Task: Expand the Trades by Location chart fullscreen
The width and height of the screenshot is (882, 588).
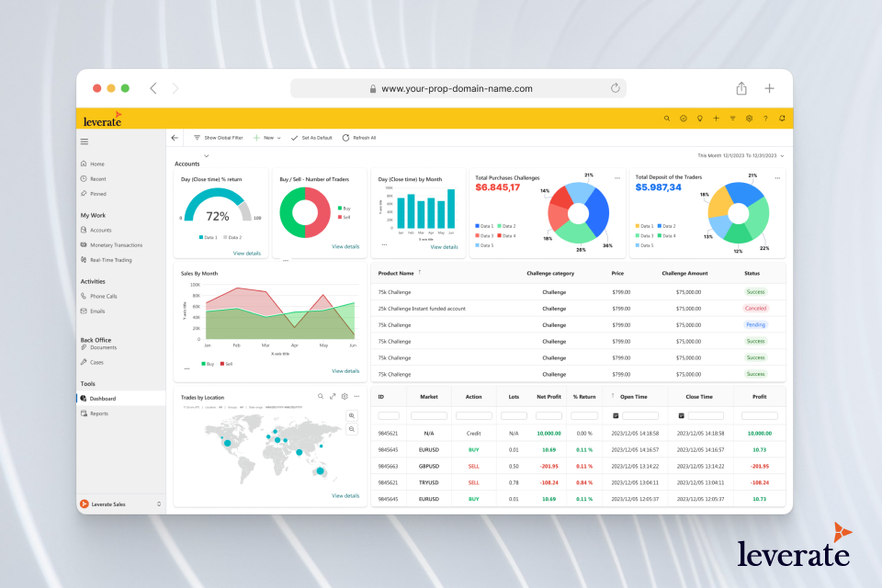Action: tap(333, 397)
